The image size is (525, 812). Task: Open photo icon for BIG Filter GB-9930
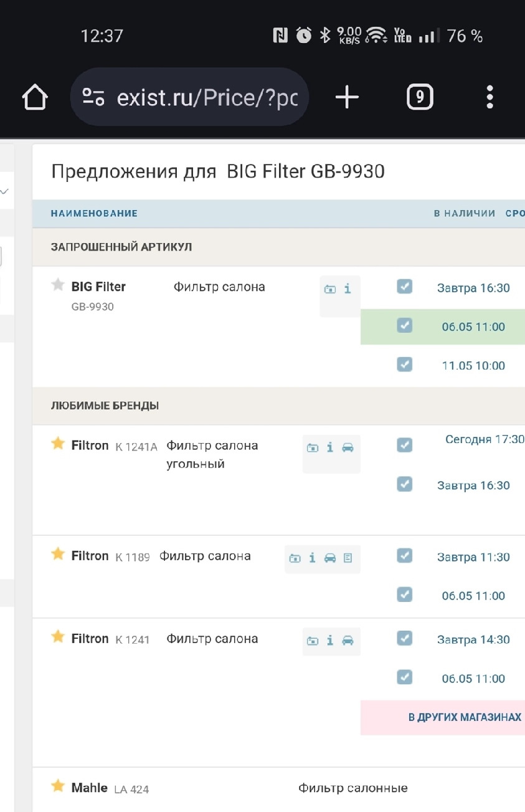[330, 289]
